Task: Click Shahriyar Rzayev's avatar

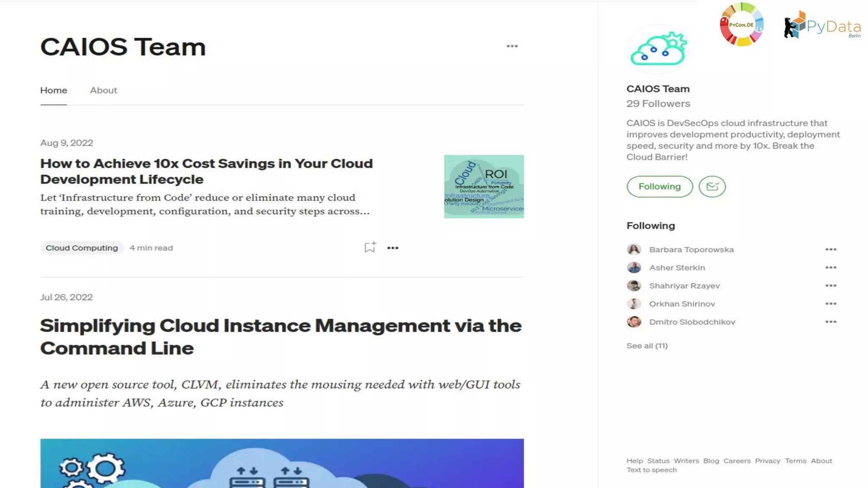Action: pyautogui.click(x=634, y=286)
